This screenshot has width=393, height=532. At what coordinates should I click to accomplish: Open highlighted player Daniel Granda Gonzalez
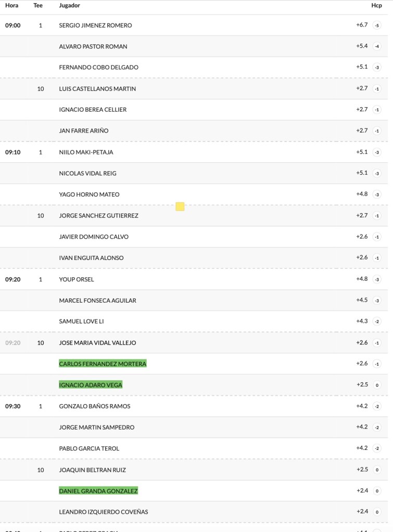[x=98, y=491]
